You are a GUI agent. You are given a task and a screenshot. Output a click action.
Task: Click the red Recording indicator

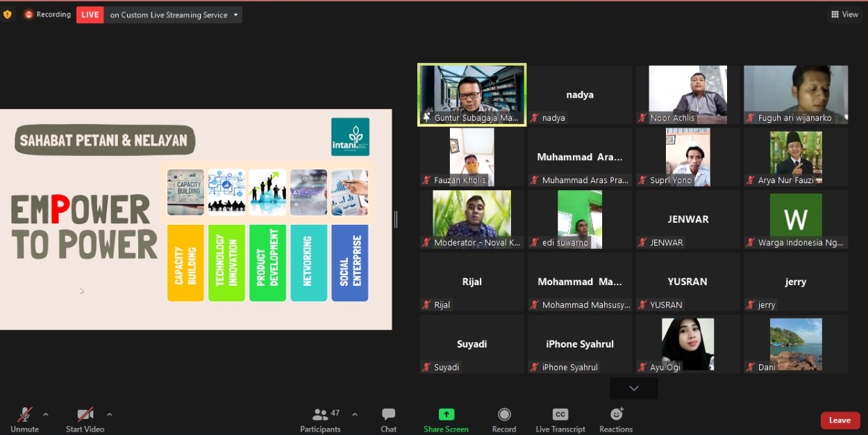click(x=48, y=15)
